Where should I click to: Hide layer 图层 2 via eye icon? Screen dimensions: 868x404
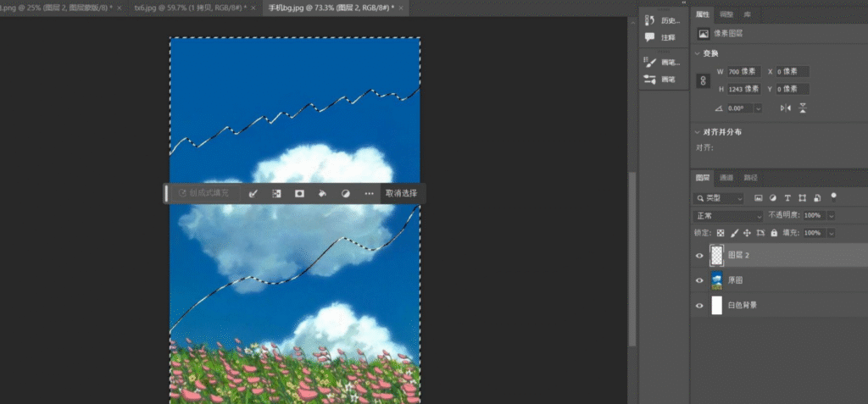[x=699, y=256]
